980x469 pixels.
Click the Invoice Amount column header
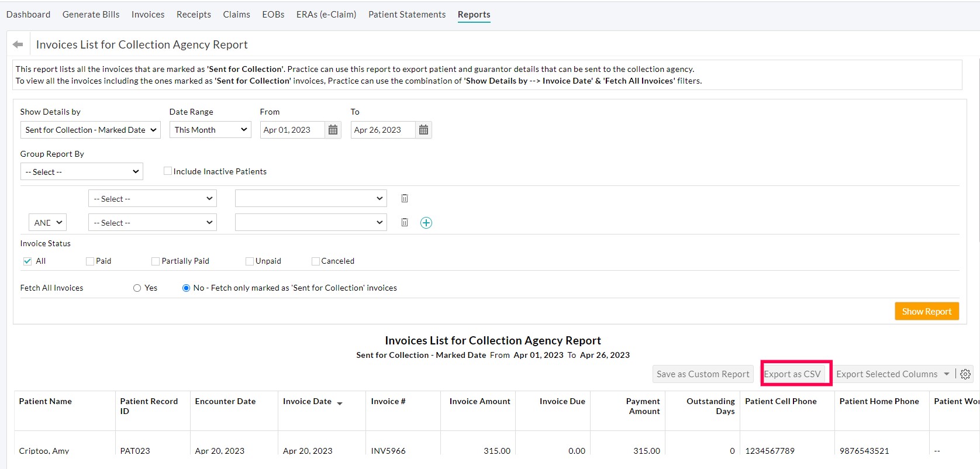coord(479,401)
